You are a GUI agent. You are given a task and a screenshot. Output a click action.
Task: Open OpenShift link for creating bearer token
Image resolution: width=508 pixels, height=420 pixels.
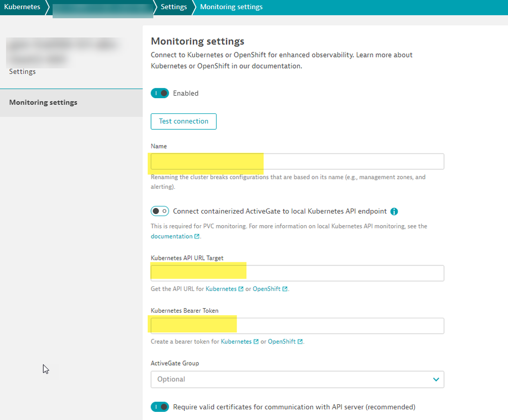coord(282,342)
